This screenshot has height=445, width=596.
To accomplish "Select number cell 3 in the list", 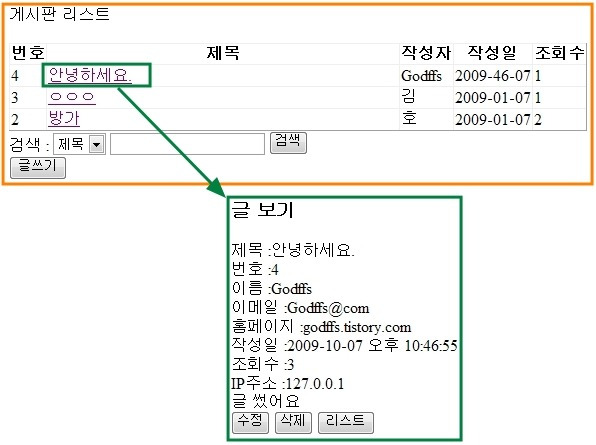I will (15, 98).
